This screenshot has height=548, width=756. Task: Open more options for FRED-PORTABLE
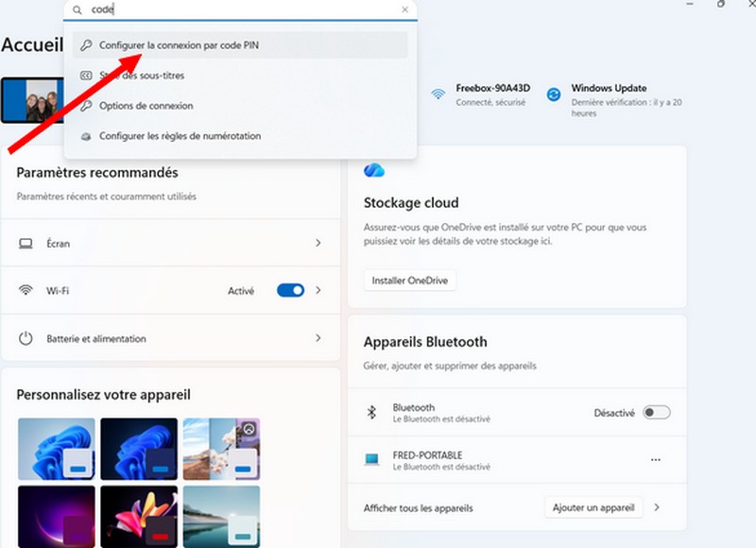pos(655,459)
